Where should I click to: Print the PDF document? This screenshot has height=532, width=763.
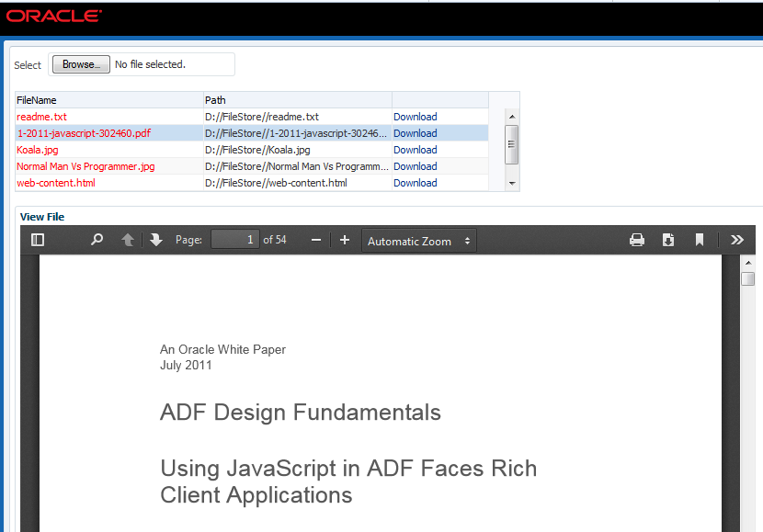coord(637,240)
